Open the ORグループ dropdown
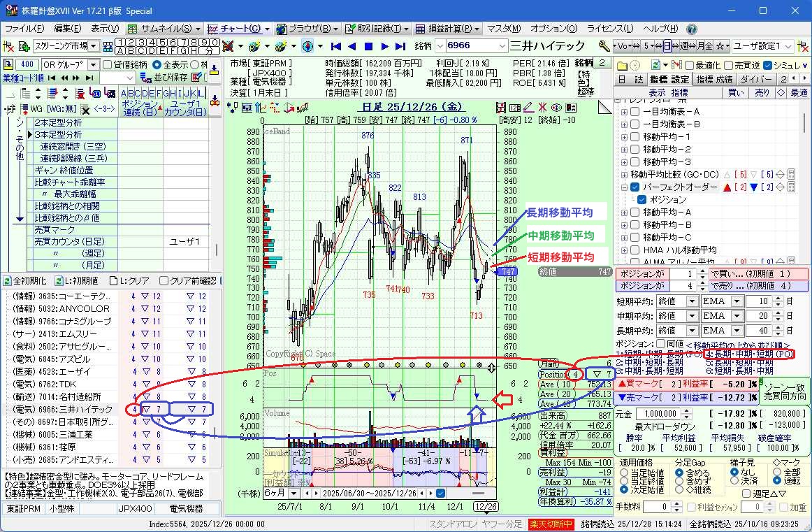This screenshot has width=812, height=532. point(94,64)
